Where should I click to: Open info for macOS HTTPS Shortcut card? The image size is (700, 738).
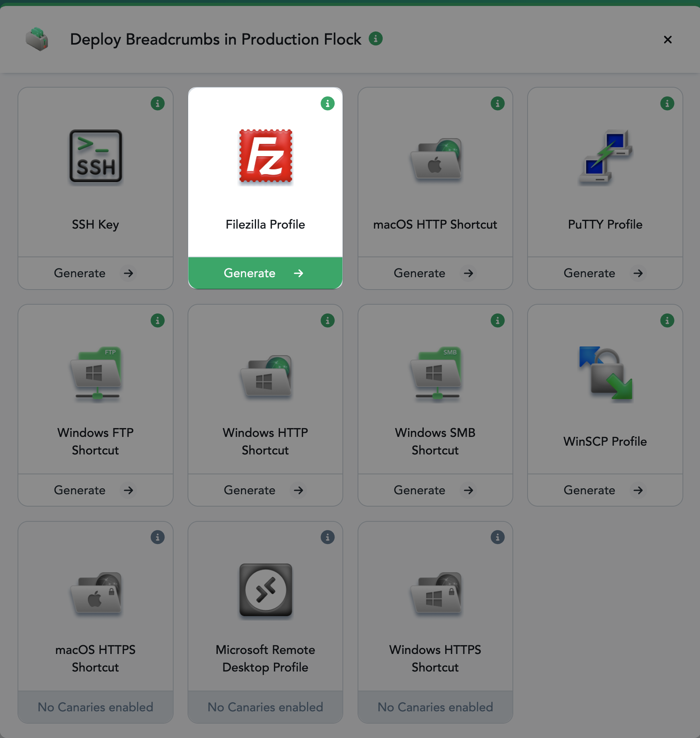coord(158,537)
